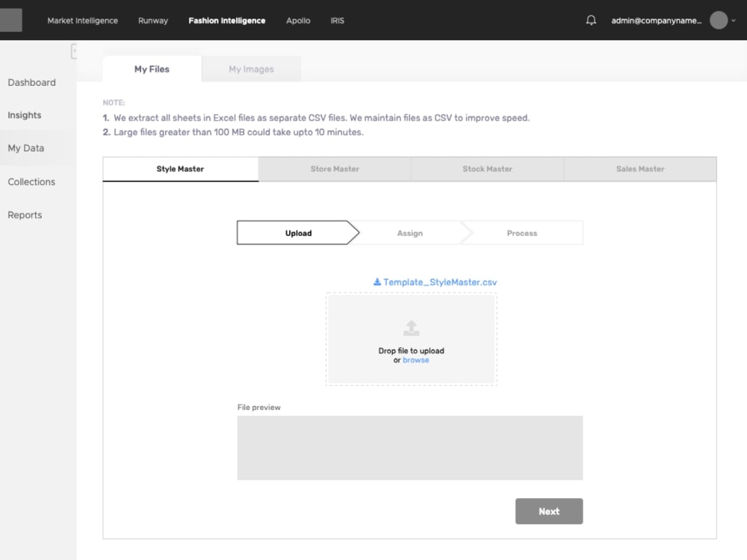Click the download icon beside Template_StyleMaster.csv
This screenshot has height=560, width=747.
tap(376, 282)
